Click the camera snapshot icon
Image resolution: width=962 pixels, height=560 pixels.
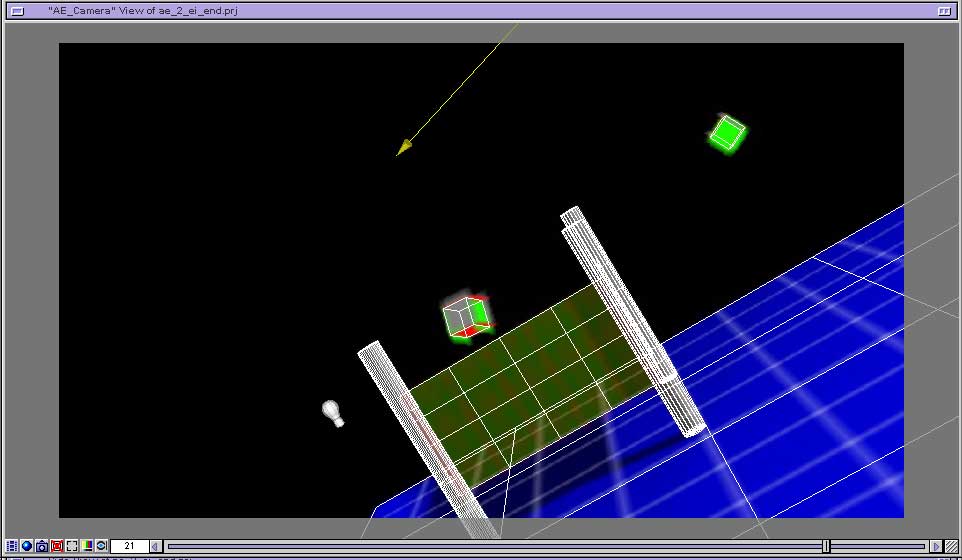pos(42,546)
